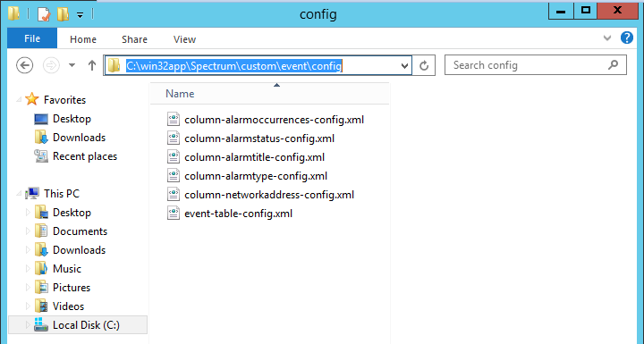644x344 pixels.
Task: Select column-alarmtype-config.xml file name
Action: click(x=256, y=176)
